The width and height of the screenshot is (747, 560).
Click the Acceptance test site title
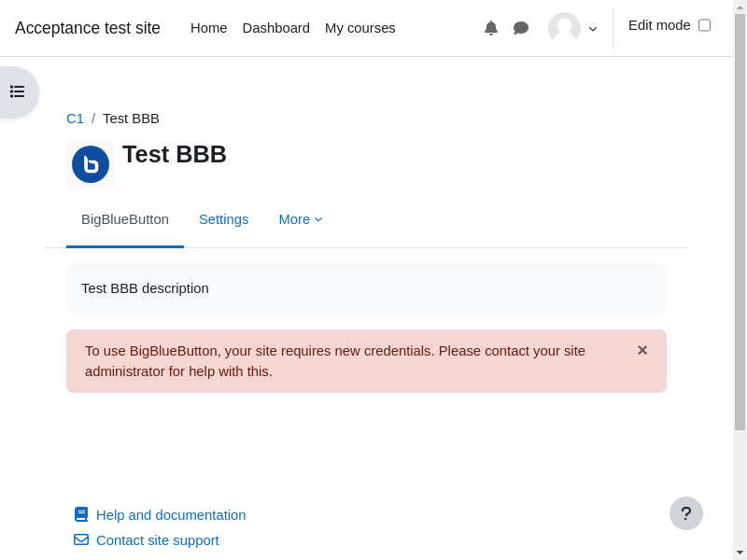(88, 28)
